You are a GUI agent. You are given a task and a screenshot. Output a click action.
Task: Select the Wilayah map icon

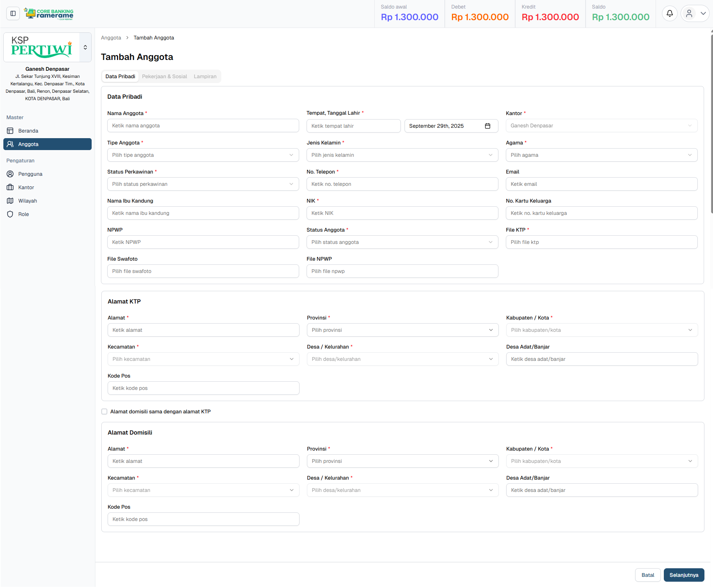click(10, 201)
